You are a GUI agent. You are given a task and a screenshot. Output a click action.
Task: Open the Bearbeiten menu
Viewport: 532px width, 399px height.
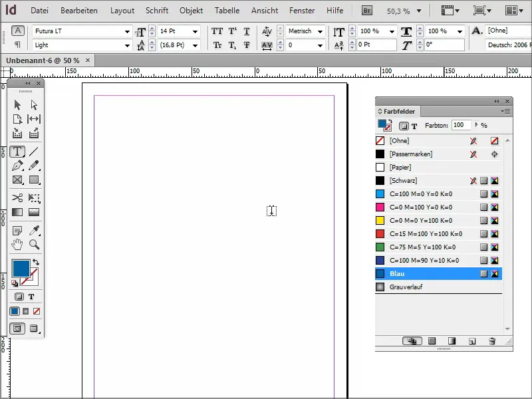[x=79, y=11]
